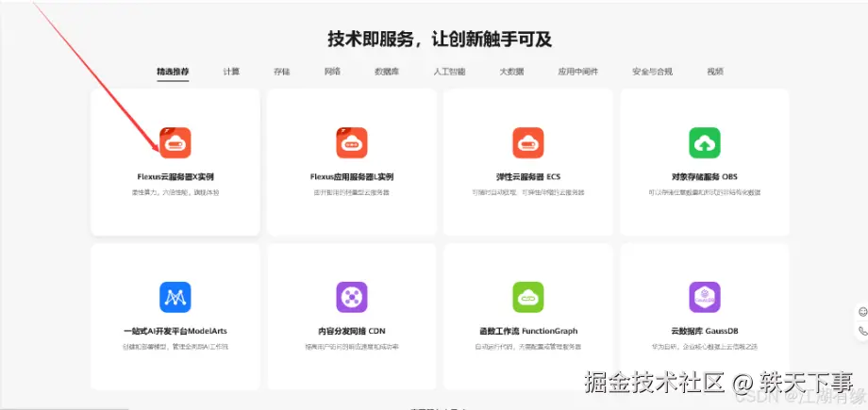Select the description under FunctionGraph title
Viewport: 868px width, 410px height.
pos(528,347)
